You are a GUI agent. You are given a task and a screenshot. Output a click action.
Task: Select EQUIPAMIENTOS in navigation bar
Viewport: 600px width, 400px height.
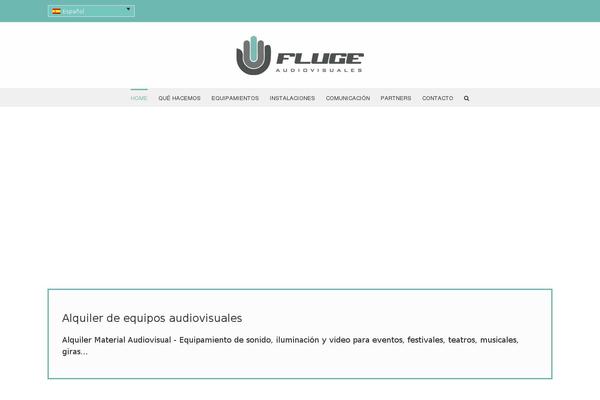(x=235, y=98)
